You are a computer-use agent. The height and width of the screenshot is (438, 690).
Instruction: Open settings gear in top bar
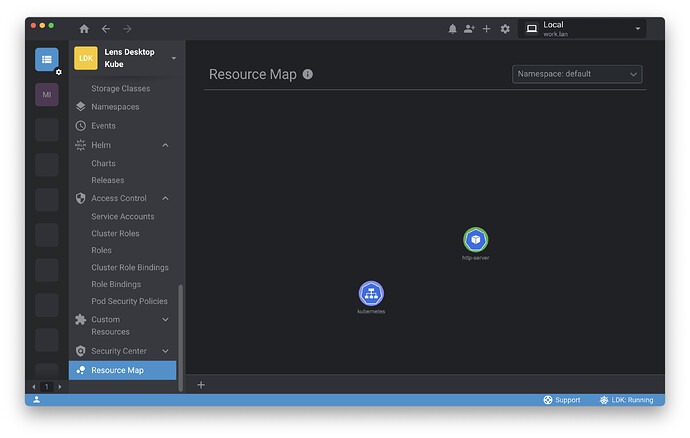(505, 29)
